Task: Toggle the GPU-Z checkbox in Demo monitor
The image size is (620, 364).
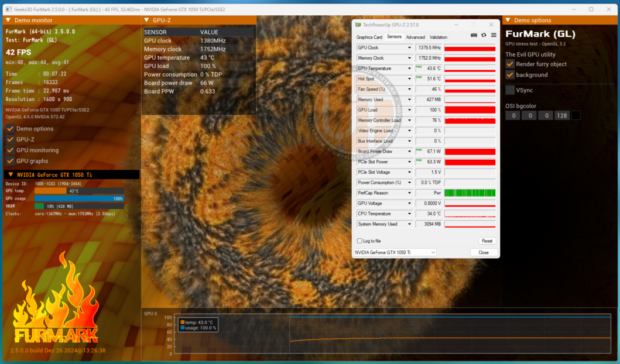Action: tap(11, 139)
